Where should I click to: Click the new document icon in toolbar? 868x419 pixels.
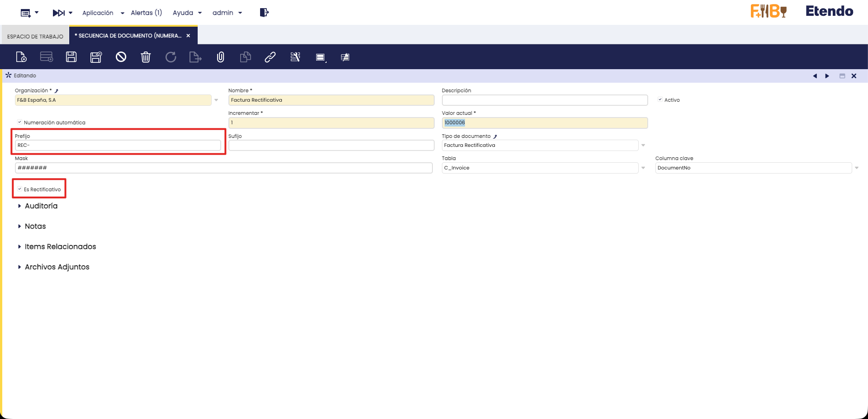click(21, 57)
